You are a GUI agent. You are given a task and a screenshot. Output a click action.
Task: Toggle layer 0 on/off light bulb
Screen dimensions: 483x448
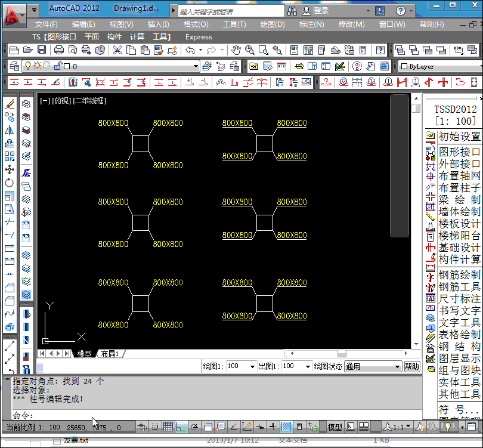pyautogui.click(x=28, y=66)
